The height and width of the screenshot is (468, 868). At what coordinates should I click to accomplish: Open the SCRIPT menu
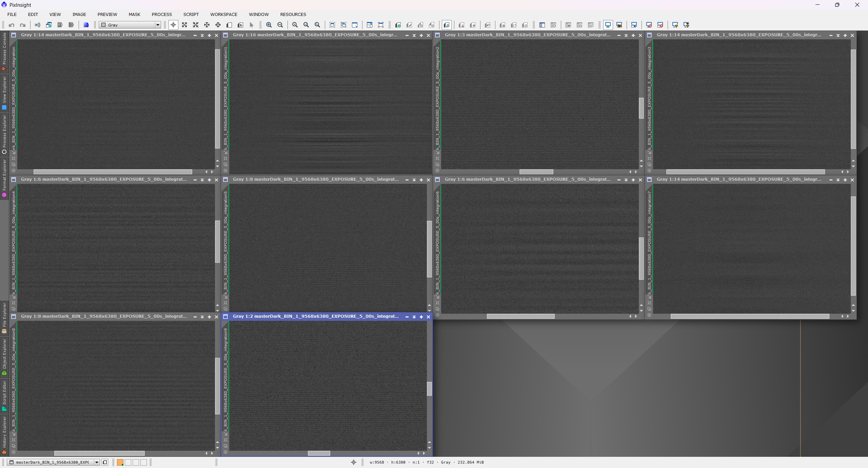191,14
